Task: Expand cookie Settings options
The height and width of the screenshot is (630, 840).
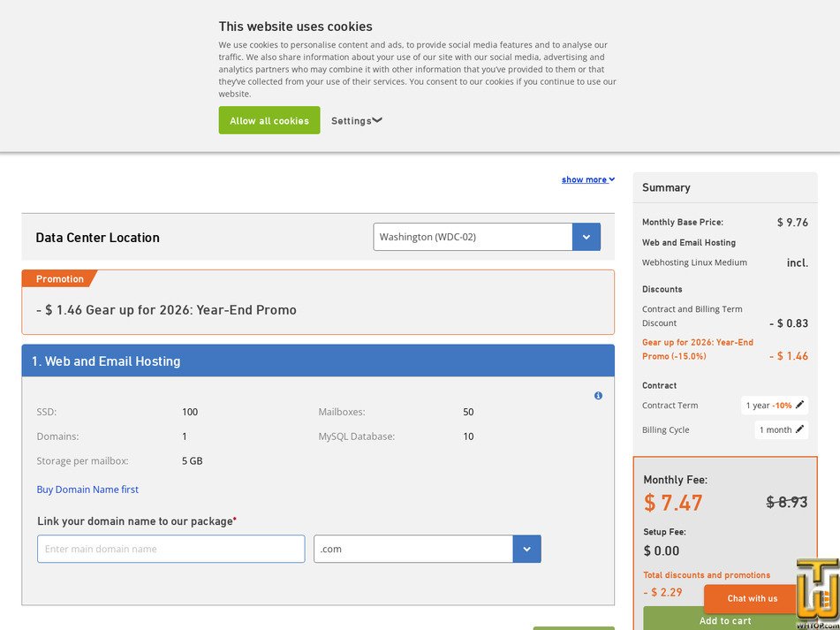Action: 356,120
